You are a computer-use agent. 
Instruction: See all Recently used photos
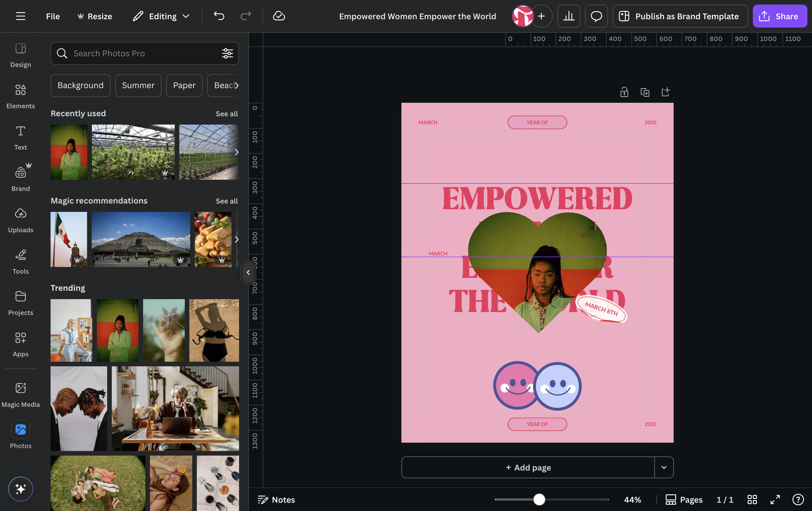(x=227, y=114)
